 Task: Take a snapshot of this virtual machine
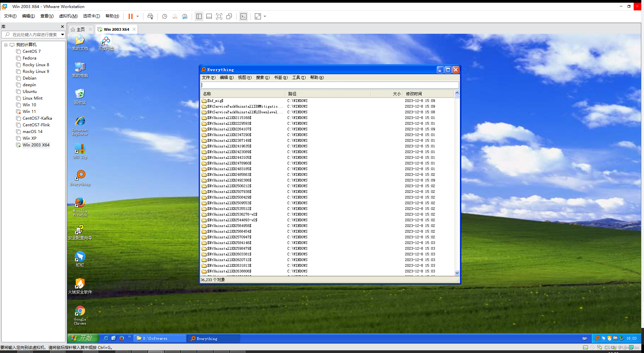[164, 16]
